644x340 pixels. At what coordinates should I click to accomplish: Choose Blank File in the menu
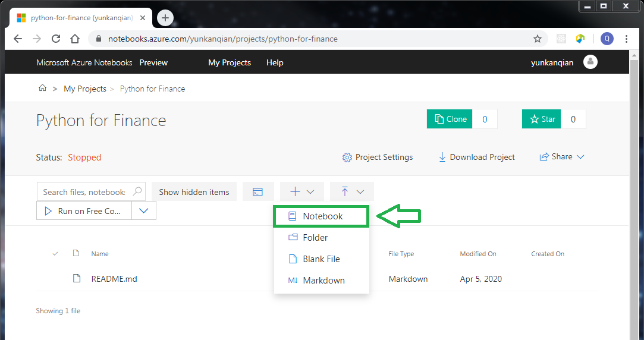click(x=321, y=259)
